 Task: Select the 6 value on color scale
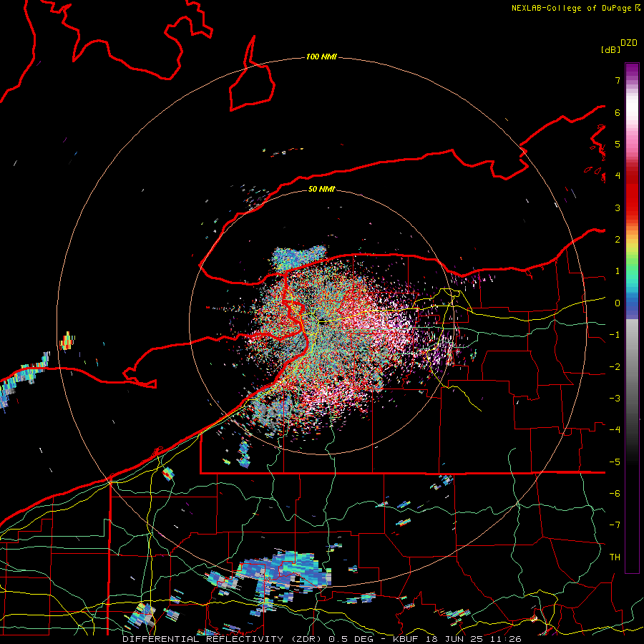coord(618,112)
